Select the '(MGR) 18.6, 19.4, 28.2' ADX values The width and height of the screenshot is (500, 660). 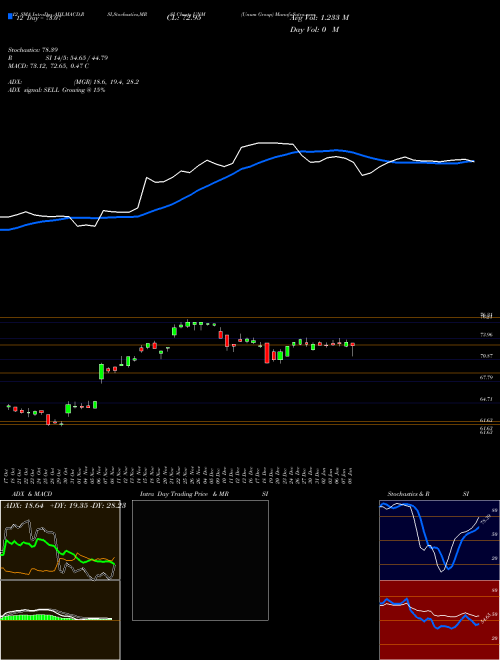[x=107, y=82]
